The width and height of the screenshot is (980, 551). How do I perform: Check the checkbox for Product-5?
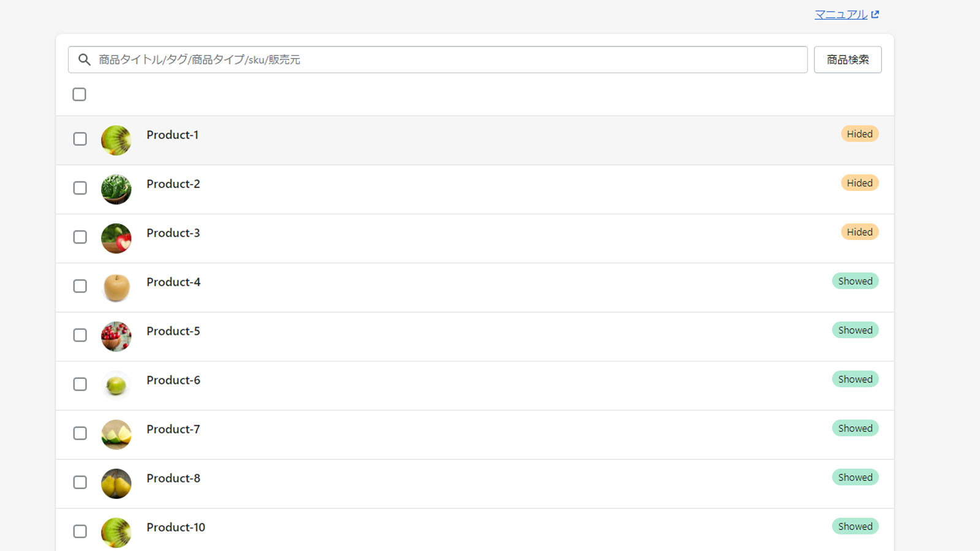[x=80, y=335]
